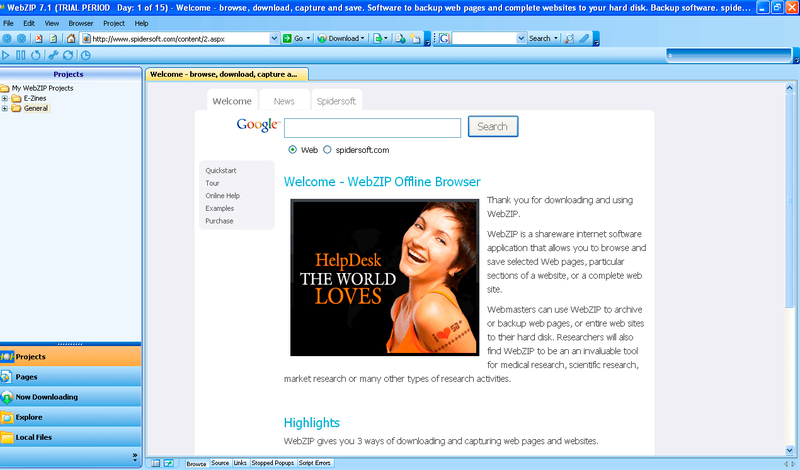The height and width of the screenshot is (470, 800).
Task: Open the Browser menu
Action: tap(81, 23)
